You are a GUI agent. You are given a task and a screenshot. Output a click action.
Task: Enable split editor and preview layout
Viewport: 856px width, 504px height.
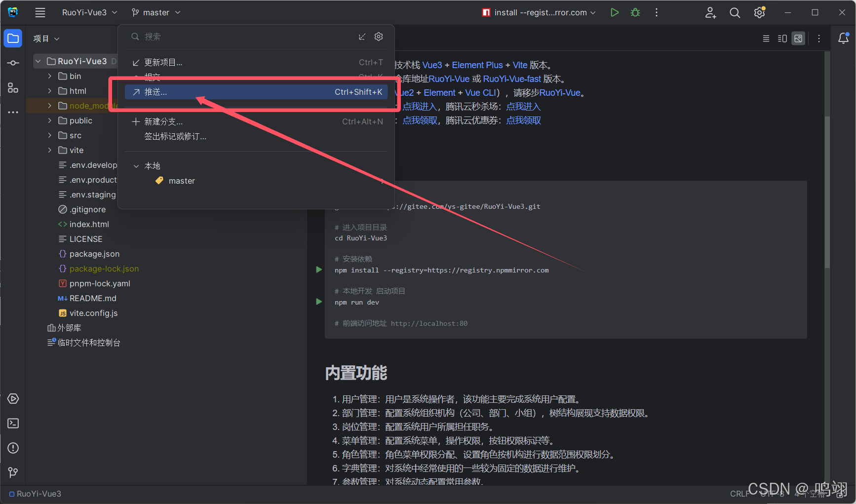click(782, 38)
